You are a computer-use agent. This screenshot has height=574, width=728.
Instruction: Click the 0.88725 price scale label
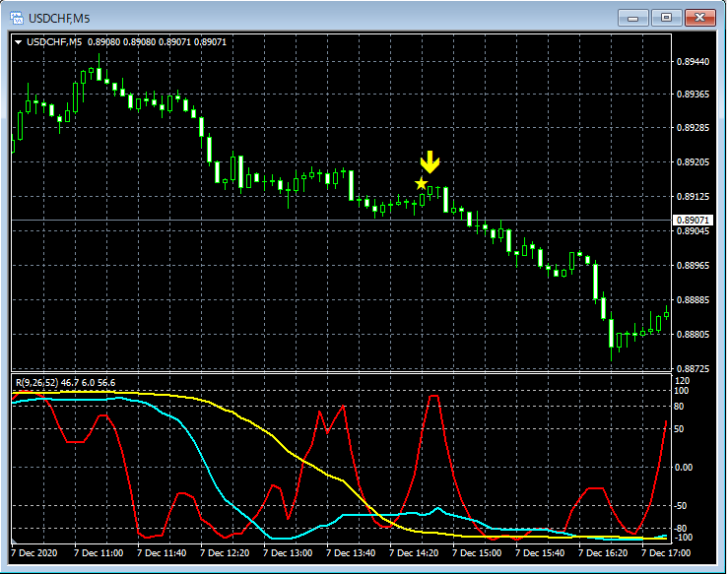[x=694, y=369]
